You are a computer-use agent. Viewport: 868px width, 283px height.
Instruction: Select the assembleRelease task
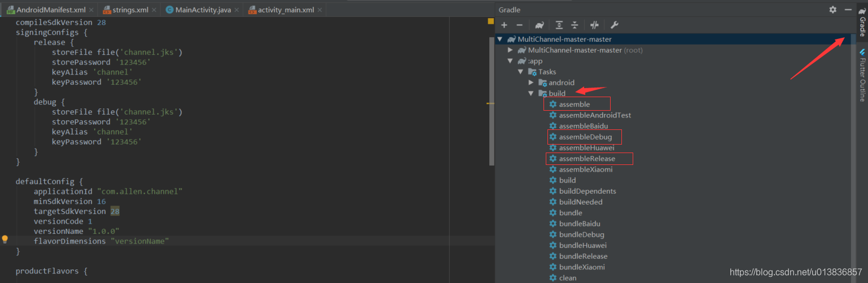587,159
